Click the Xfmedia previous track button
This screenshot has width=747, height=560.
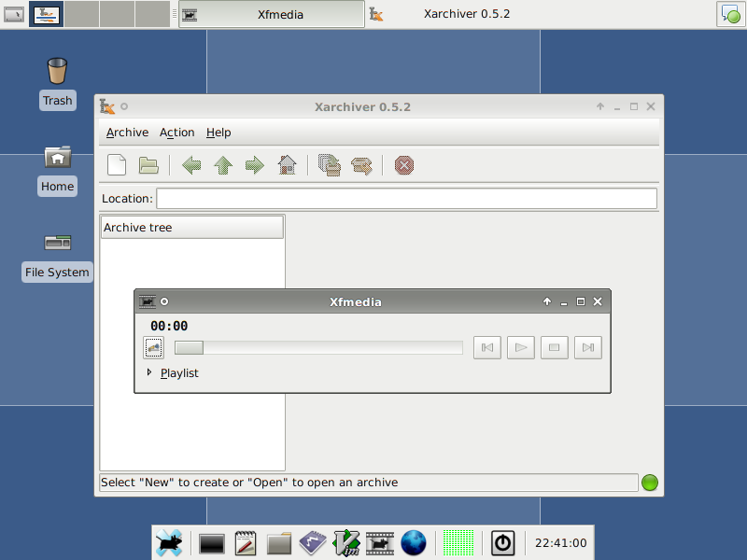tap(486, 347)
